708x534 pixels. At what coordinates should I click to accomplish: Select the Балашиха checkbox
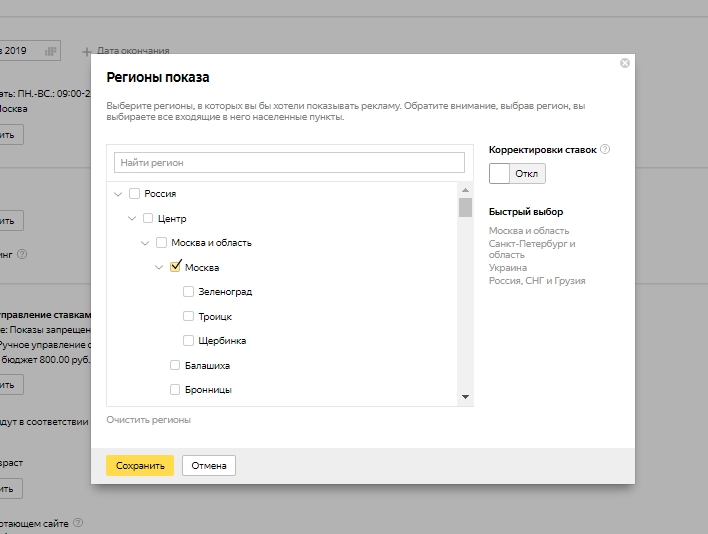click(x=175, y=365)
